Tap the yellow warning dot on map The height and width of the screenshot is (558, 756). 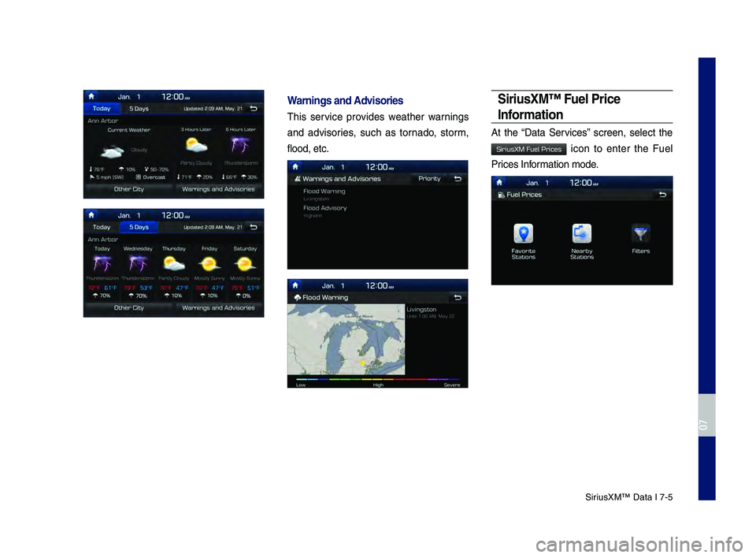click(362, 363)
